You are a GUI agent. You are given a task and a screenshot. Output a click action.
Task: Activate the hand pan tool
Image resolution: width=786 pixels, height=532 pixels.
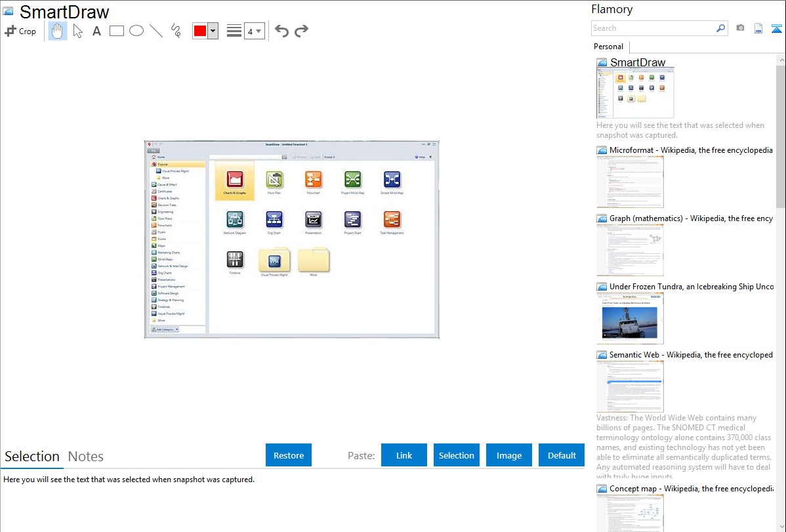pyautogui.click(x=58, y=31)
